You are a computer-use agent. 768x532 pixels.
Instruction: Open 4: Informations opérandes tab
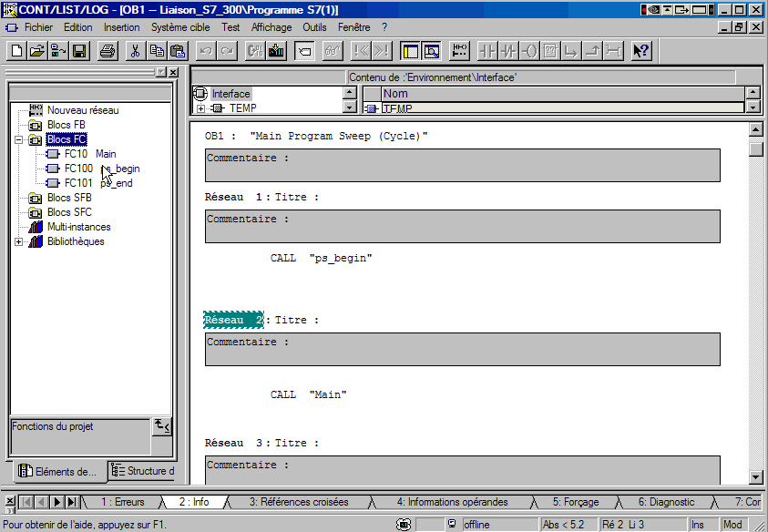(452, 502)
